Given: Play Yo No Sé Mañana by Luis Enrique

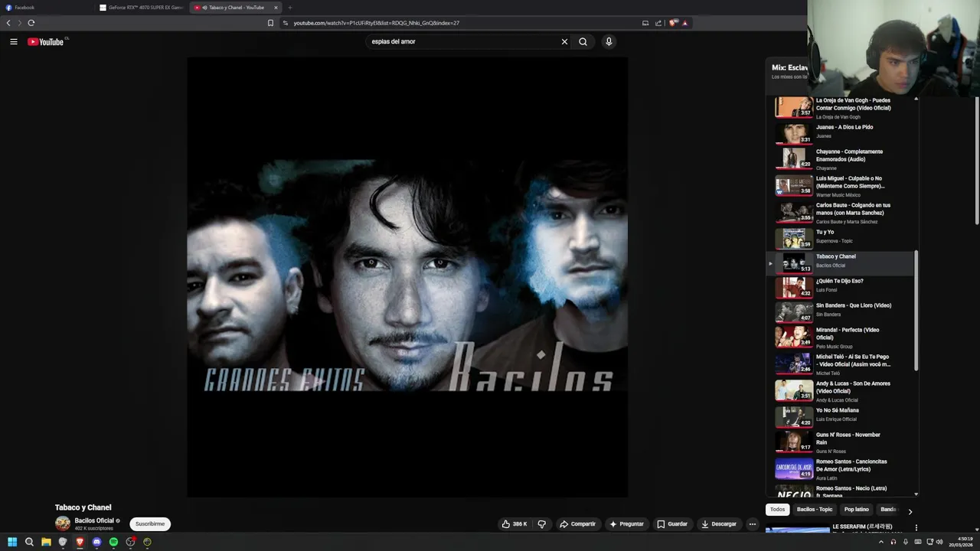Looking at the screenshot, I should (x=841, y=416).
